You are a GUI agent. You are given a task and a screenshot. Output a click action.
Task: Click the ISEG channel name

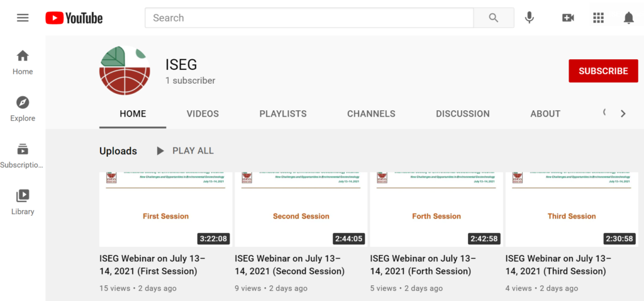182,65
